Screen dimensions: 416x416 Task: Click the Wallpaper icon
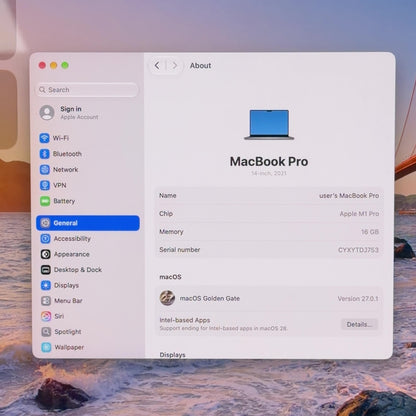tap(46, 347)
